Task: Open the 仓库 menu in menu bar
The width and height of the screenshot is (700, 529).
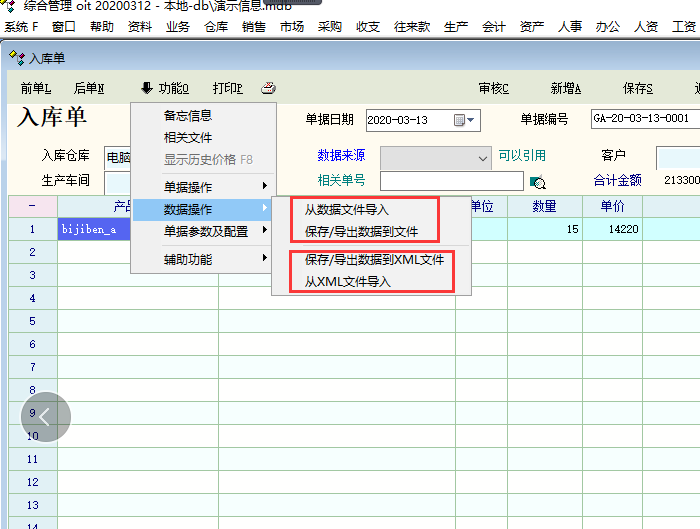Action: point(216,27)
